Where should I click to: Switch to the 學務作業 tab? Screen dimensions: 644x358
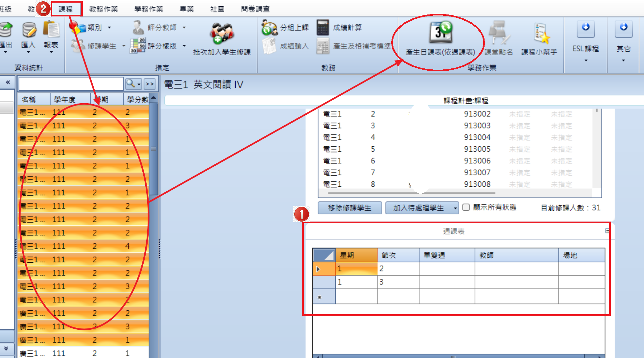point(149,9)
